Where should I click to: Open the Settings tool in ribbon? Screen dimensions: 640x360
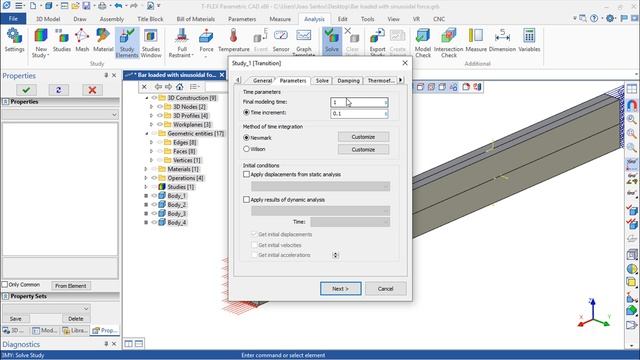pos(14,40)
